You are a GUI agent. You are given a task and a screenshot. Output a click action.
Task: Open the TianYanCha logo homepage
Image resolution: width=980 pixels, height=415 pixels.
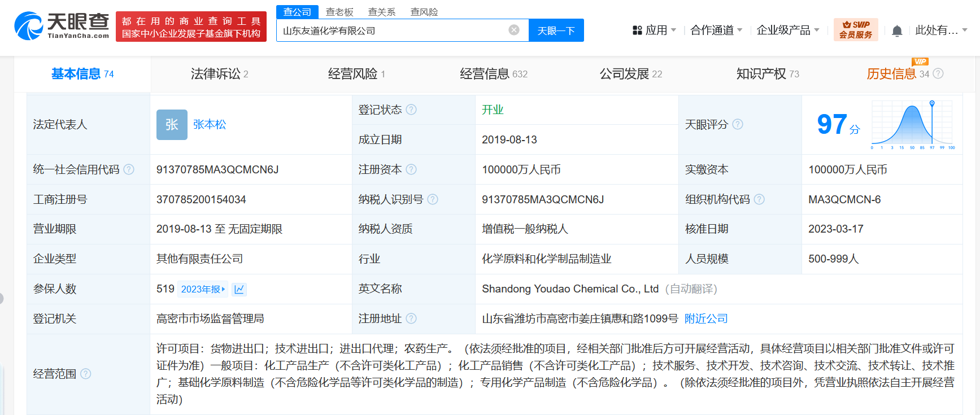62,26
